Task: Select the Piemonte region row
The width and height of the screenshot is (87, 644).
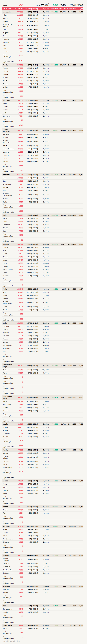Action: (x=6, y=175)
